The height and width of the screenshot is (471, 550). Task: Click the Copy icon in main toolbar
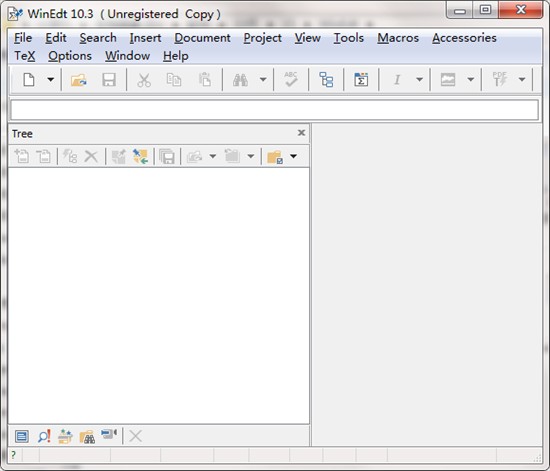174,80
